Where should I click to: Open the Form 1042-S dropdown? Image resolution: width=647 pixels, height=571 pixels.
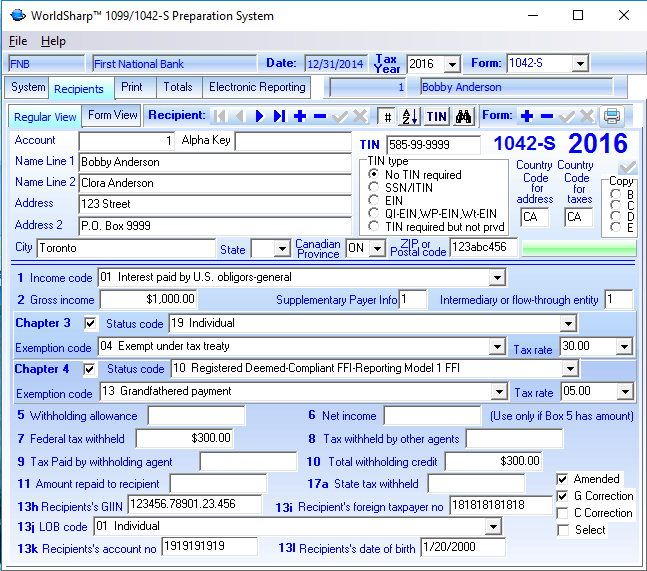click(580, 64)
